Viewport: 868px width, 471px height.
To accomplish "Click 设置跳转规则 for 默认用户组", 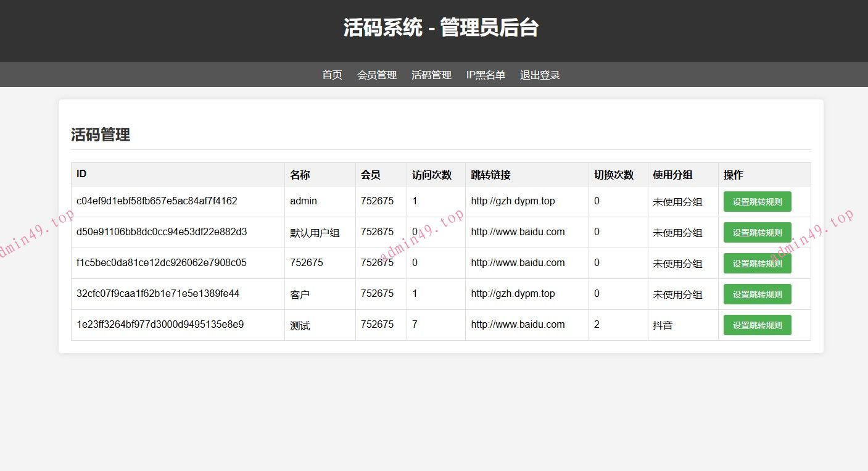I will pyautogui.click(x=757, y=232).
